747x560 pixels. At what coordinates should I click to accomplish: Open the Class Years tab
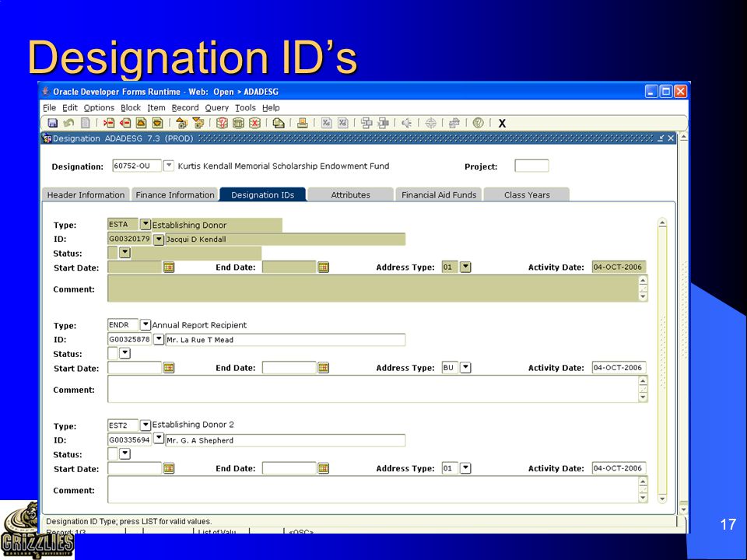click(x=527, y=194)
